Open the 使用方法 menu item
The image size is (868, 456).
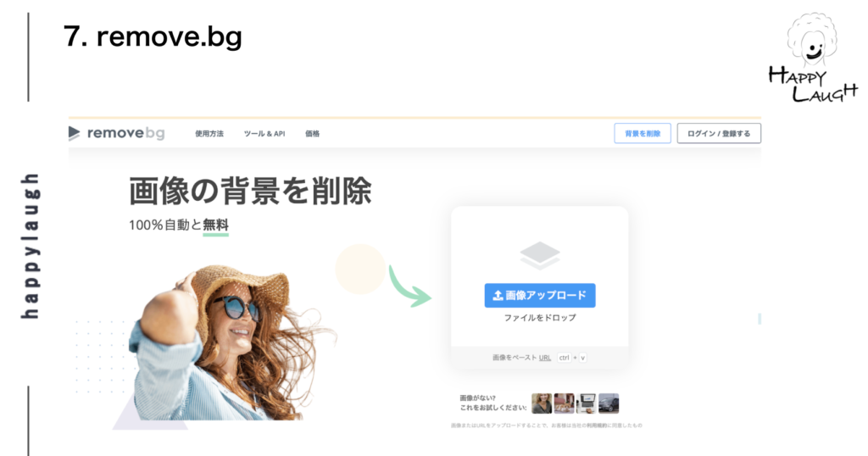click(209, 134)
